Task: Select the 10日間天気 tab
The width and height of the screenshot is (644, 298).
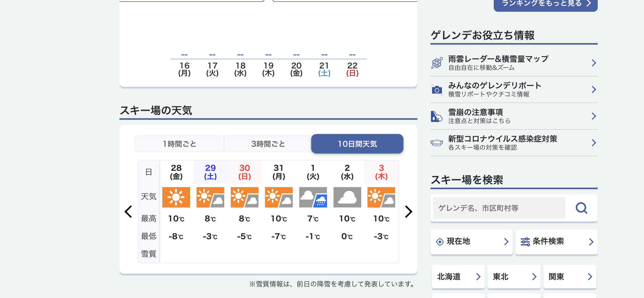Action: (x=357, y=144)
